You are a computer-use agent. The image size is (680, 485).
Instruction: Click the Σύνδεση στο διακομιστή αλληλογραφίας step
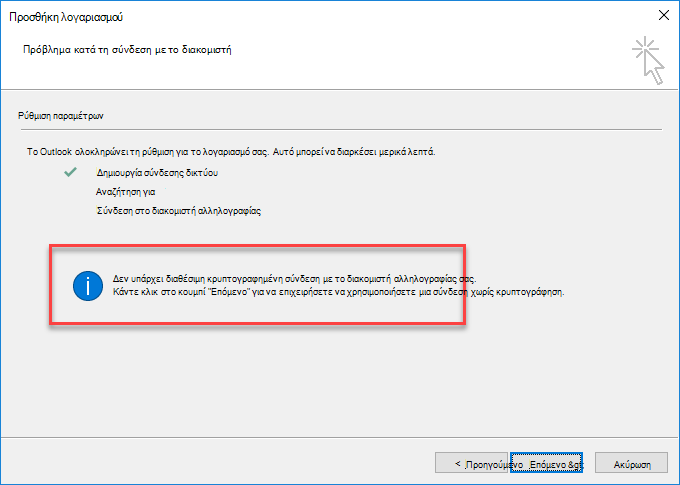(x=178, y=211)
